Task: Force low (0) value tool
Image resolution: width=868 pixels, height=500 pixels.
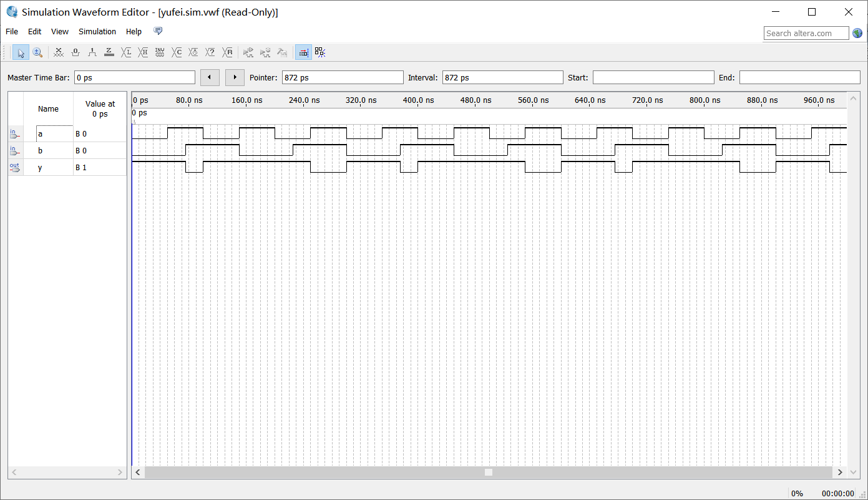Action: [76, 52]
